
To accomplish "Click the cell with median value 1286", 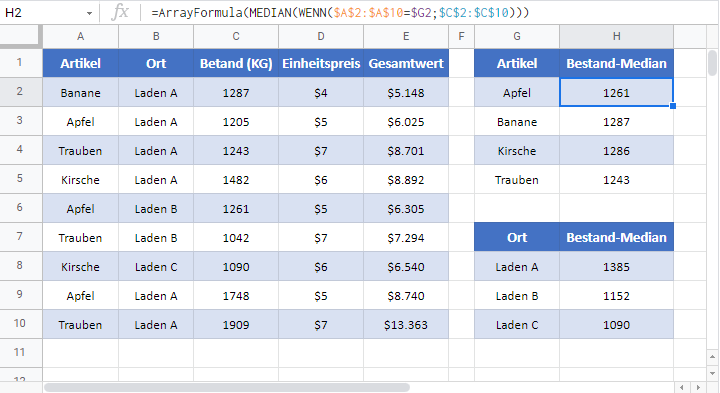I will (x=617, y=151).
